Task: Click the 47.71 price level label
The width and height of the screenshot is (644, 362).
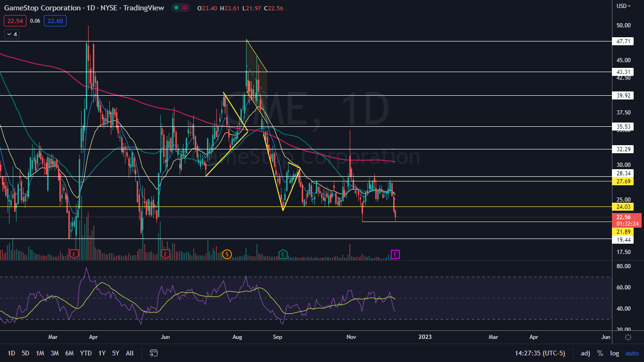Action: [624, 41]
